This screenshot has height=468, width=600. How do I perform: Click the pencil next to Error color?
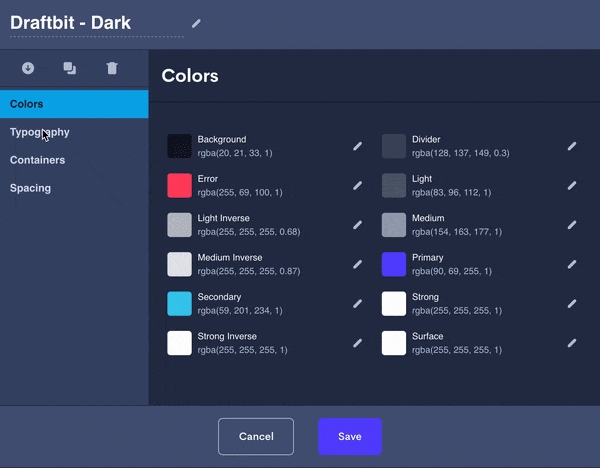357,185
